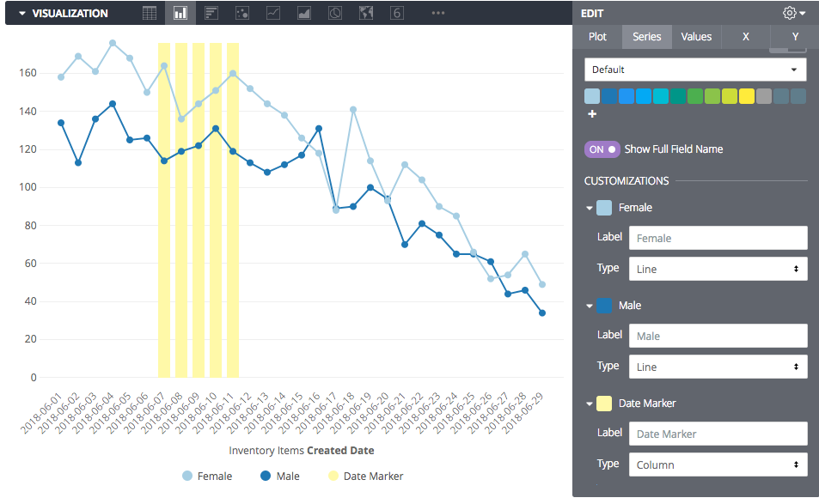This screenshot has height=504, width=819.
Task: Click the x-axis label 2018-06-29
Action: tap(523, 413)
